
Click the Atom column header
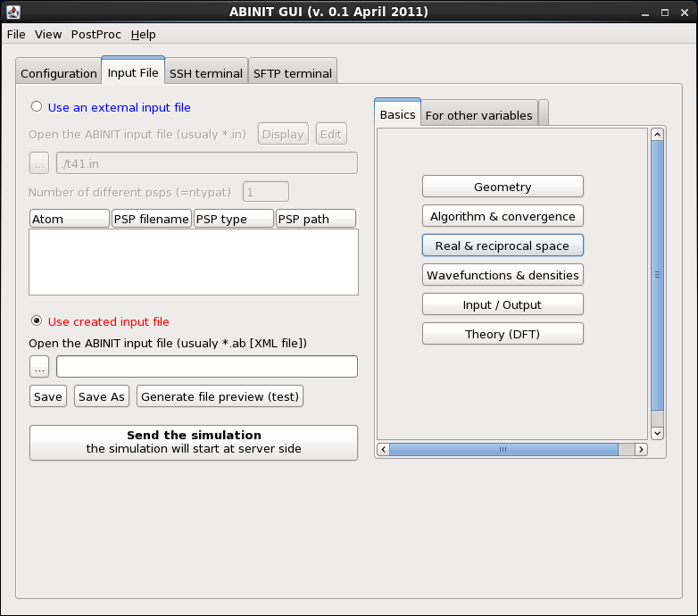click(70, 219)
